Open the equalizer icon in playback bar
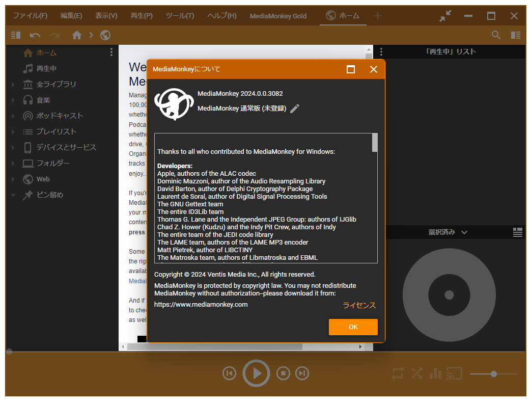Screen dimensions: 532x403 [435, 373]
